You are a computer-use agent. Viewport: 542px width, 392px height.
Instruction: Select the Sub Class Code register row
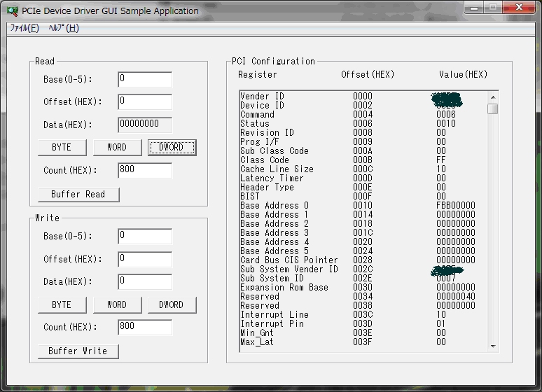pos(363,150)
